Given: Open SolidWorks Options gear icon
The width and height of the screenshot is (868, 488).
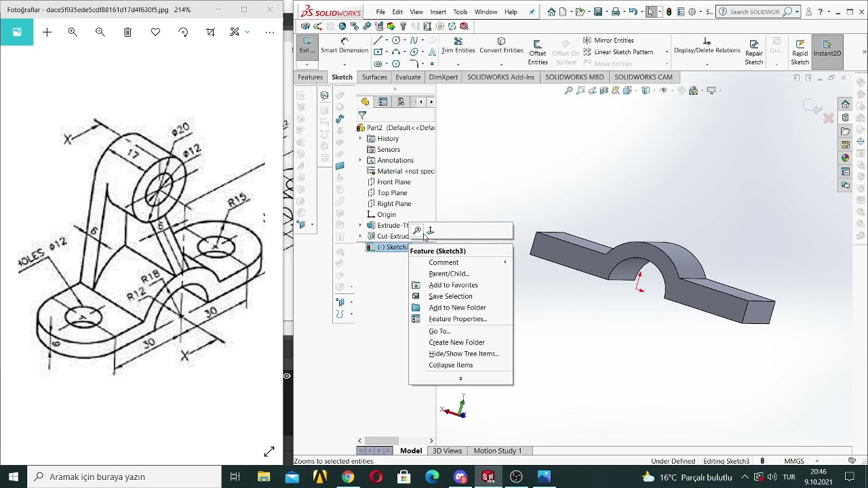Looking at the screenshot, I should 692,12.
